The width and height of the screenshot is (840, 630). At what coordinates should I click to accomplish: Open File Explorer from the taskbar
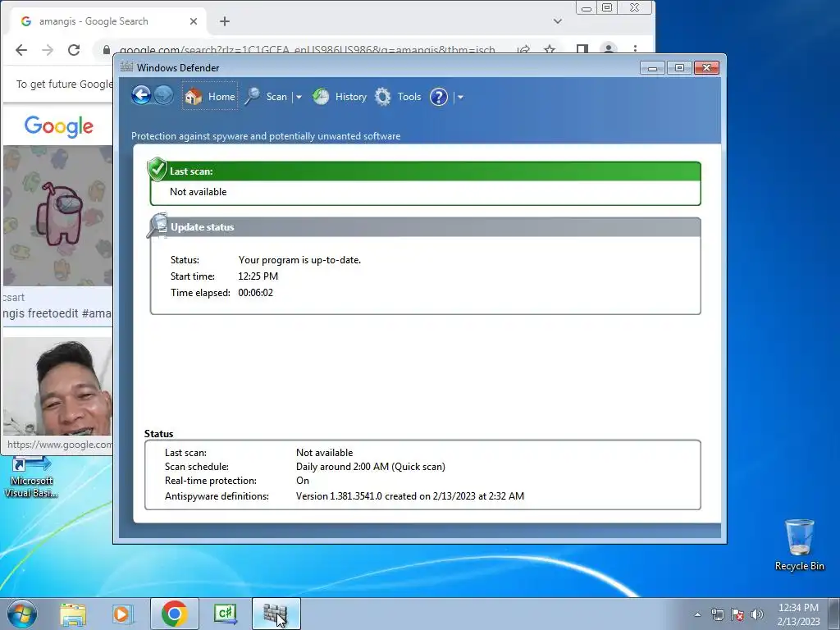point(73,614)
